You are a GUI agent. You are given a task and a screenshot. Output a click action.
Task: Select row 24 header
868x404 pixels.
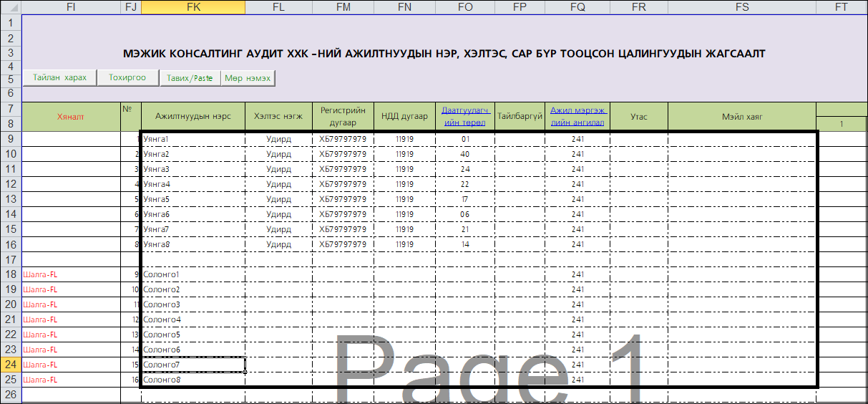11,365
